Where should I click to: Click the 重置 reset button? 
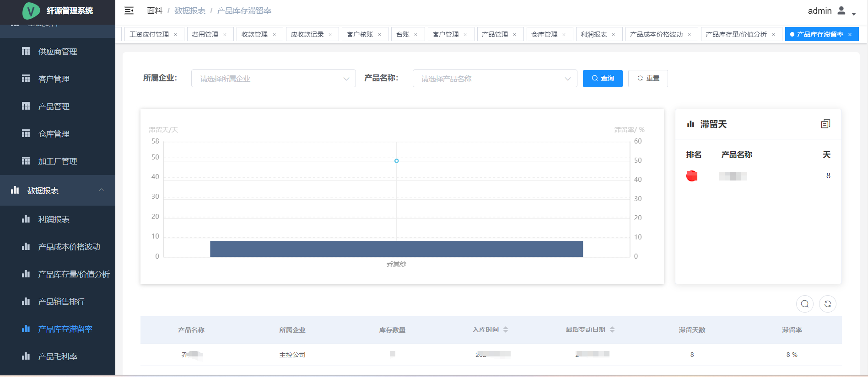(647, 79)
